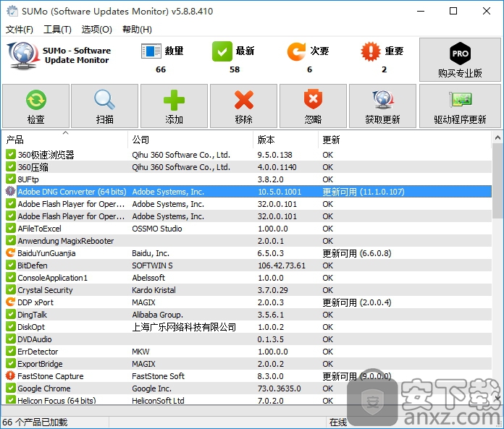Viewport: 504px width, 429px height.
Task: Click 更新可用 (2.0.0.4) update cell
Action: 357,302
